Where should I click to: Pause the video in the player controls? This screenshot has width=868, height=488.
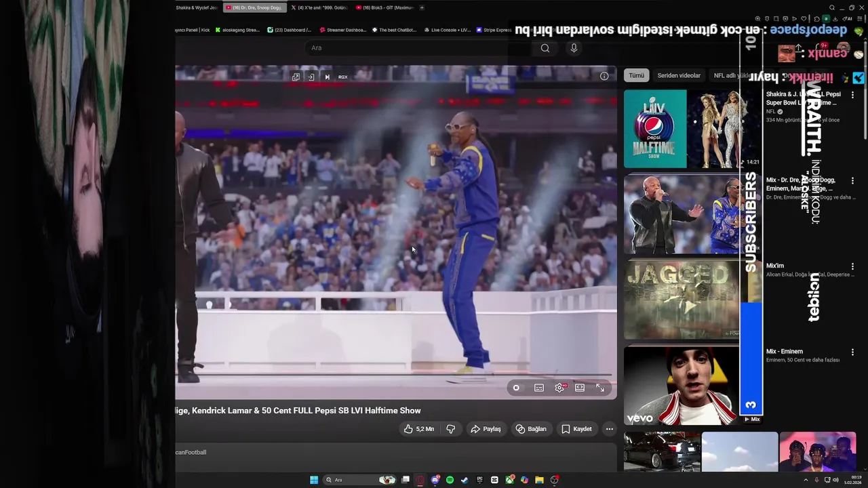[516, 388]
